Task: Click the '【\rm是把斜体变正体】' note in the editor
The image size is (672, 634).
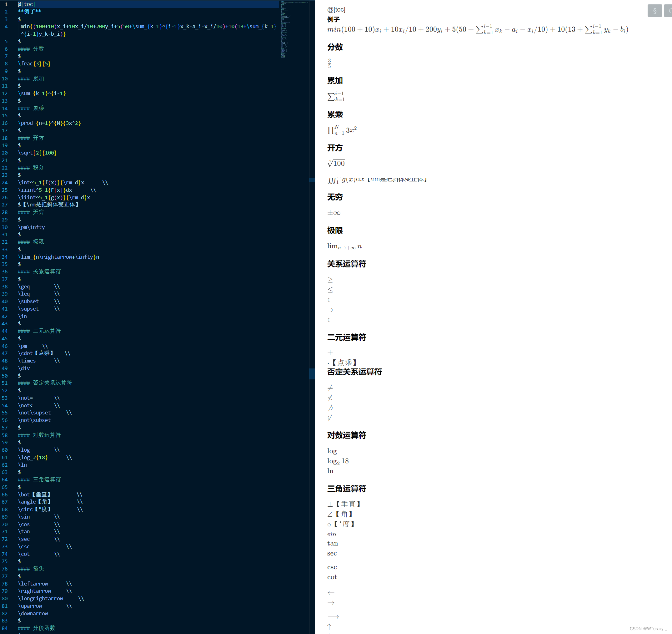Action: (x=50, y=205)
